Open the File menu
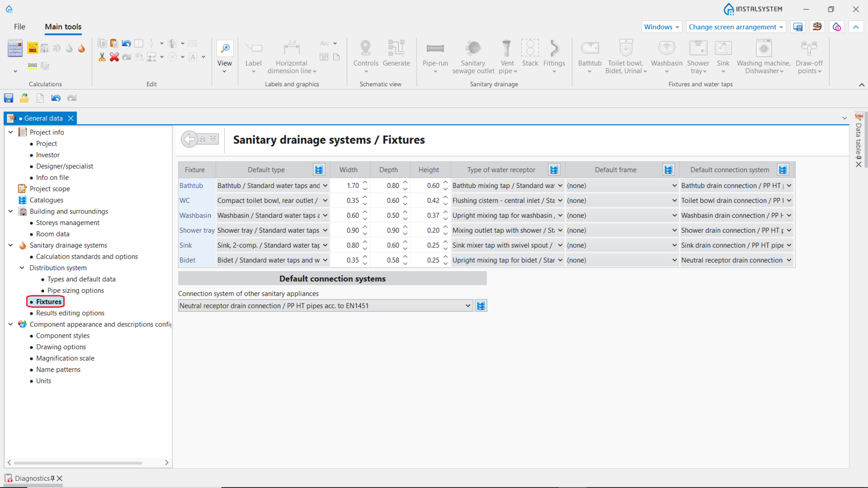The image size is (868, 488). tap(20, 27)
